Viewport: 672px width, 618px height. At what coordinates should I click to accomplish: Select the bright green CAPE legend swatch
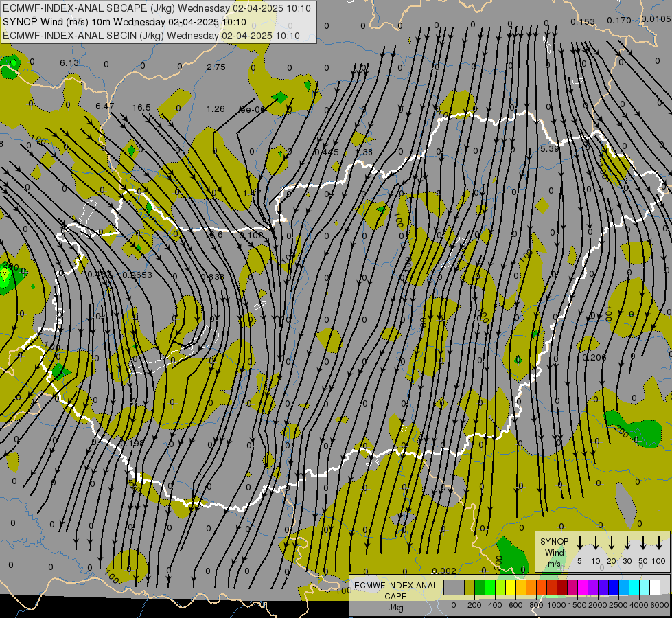pos(490,587)
